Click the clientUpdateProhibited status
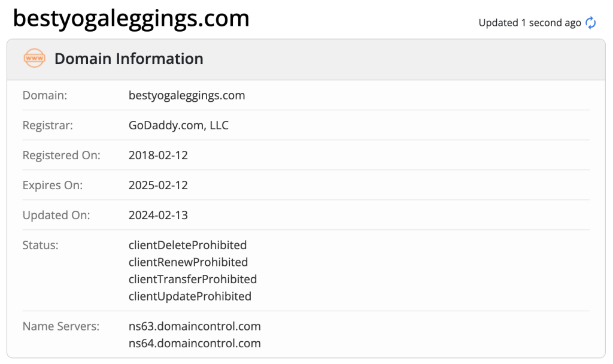The image size is (613, 364). click(x=190, y=296)
